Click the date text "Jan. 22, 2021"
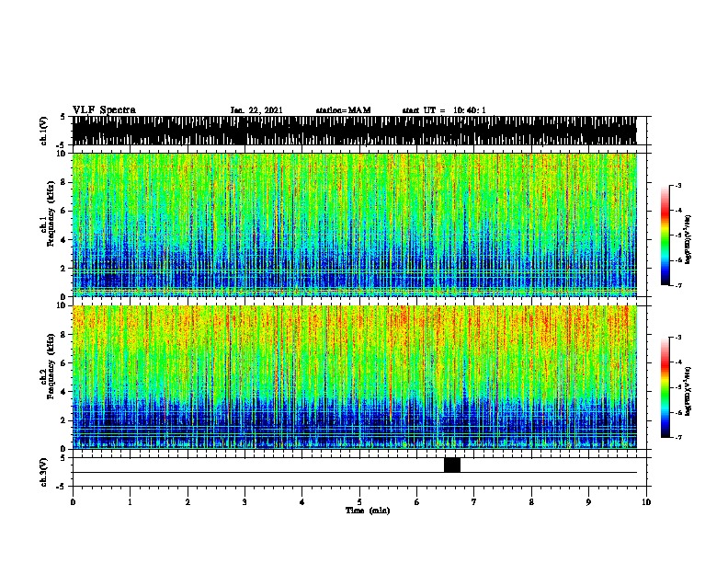This screenshot has height=563, width=728. pos(256,110)
